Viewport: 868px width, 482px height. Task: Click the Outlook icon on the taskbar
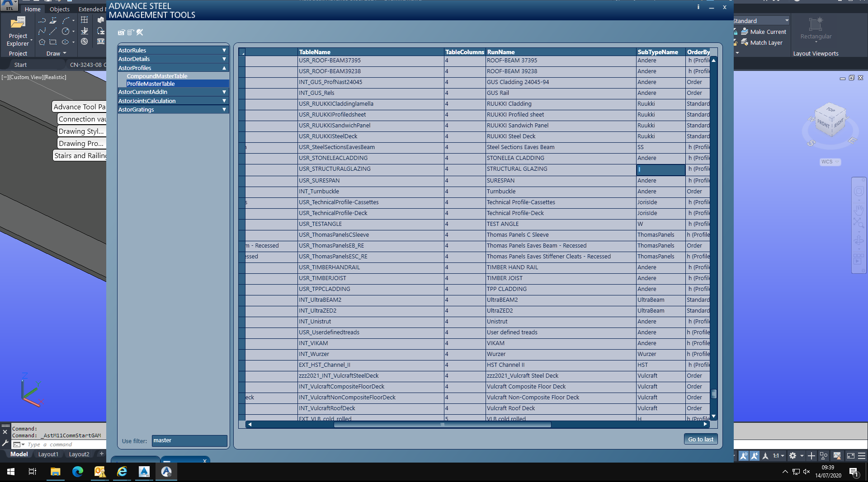[100, 473]
